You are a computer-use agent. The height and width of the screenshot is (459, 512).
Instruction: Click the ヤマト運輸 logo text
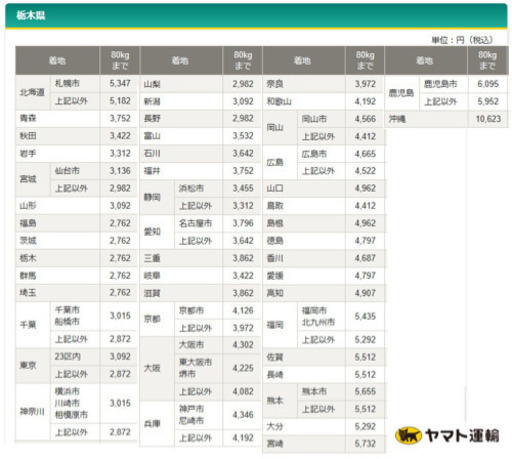462,435
